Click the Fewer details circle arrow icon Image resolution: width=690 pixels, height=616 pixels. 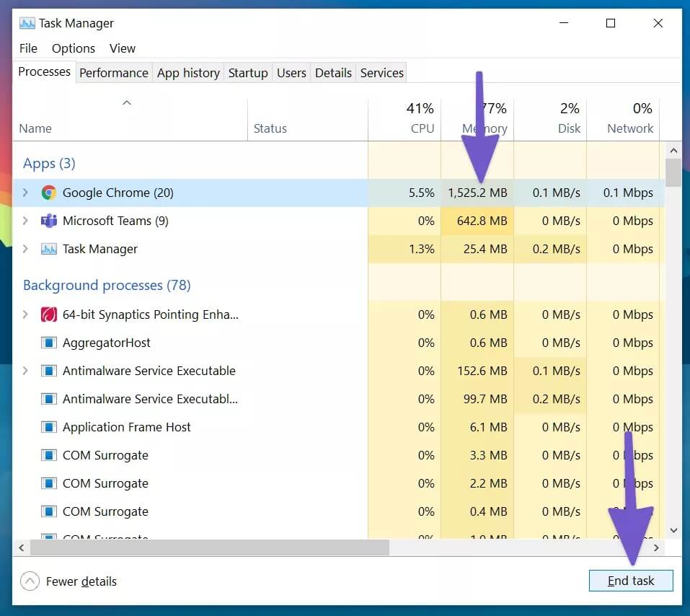(x=30, y=581)
